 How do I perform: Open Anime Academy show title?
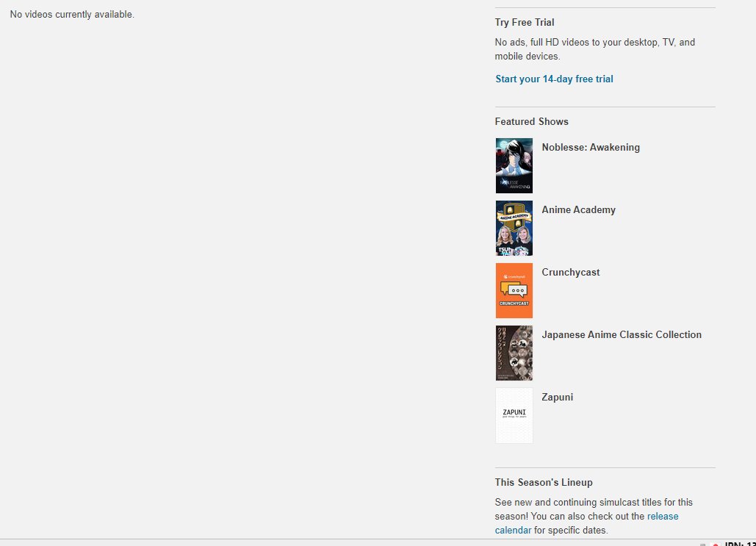point(579,210)
